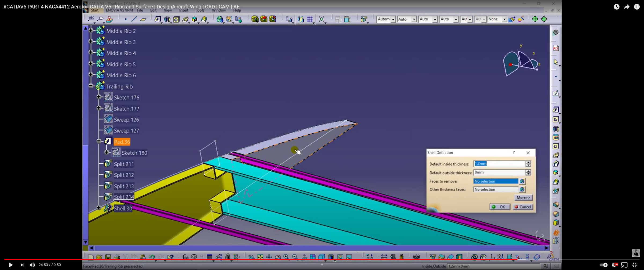Click the Measure Between icon
The image size is (644, 270).
[384, 257]
